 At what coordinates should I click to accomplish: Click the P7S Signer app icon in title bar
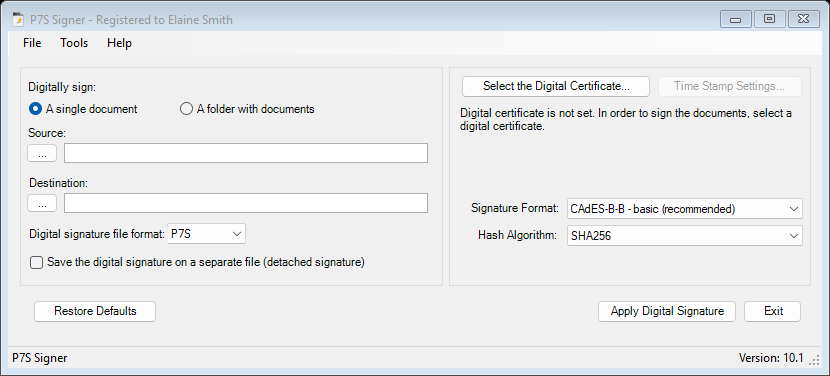point(17,20)
